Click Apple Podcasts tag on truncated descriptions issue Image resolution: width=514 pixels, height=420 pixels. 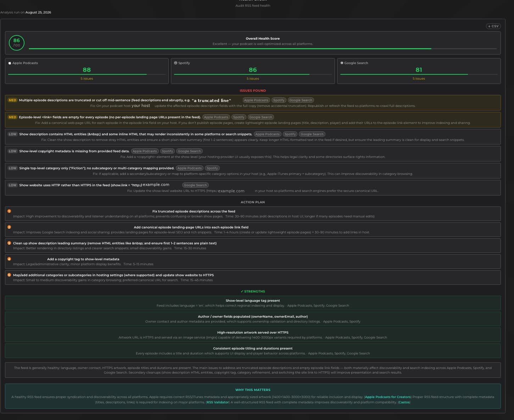pos(256,100)
